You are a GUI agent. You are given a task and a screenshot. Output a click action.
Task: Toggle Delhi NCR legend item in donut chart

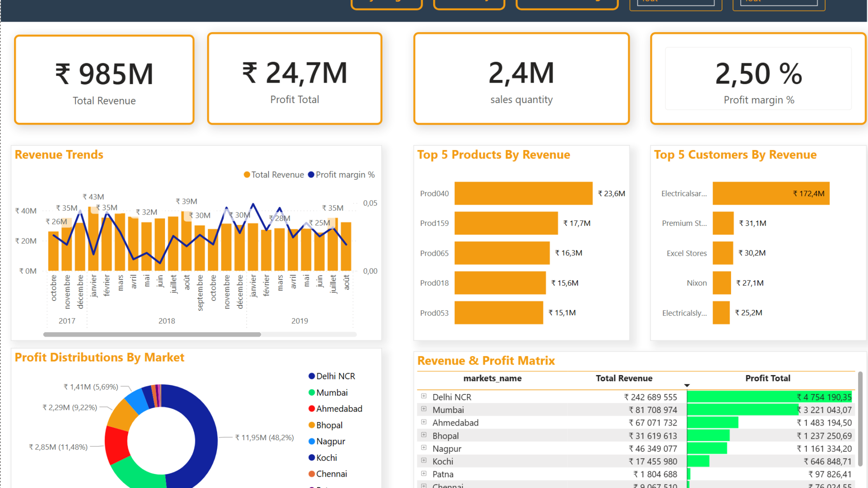click(x=335, y=376)
